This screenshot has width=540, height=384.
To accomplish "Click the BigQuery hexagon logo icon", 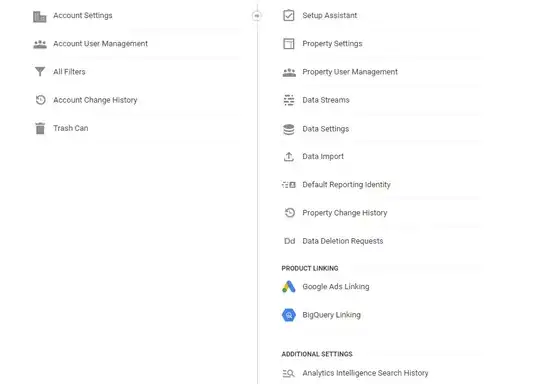I will click(289, 315).
